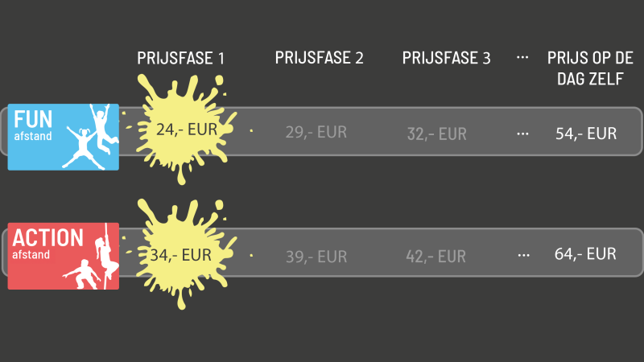Click the ellipsis in the header row
Image resolution: width=644 pixels, height=362 pixels.
(x=522, y=57)
